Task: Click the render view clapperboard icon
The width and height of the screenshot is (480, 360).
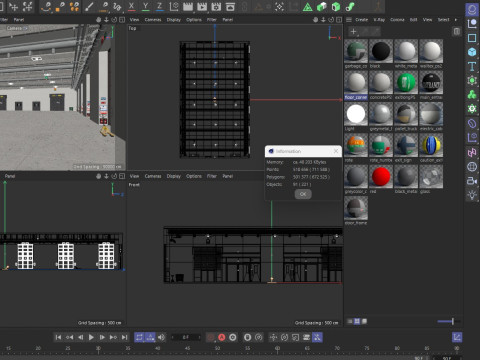Action: click(x=188, y=6)
